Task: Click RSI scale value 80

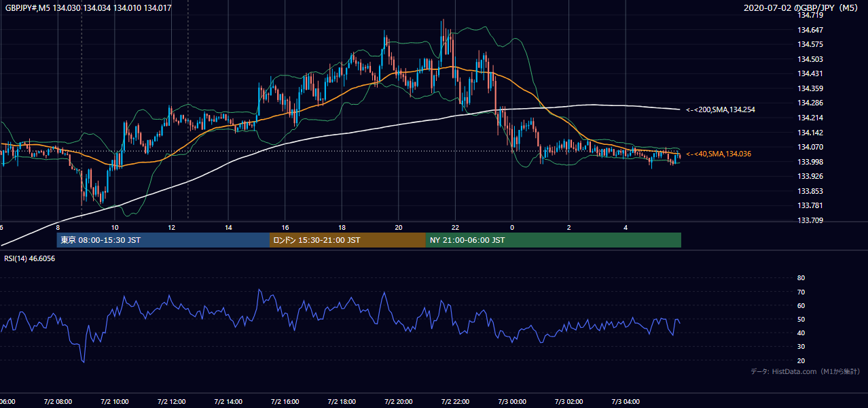Action: click(x=801, y=278)
